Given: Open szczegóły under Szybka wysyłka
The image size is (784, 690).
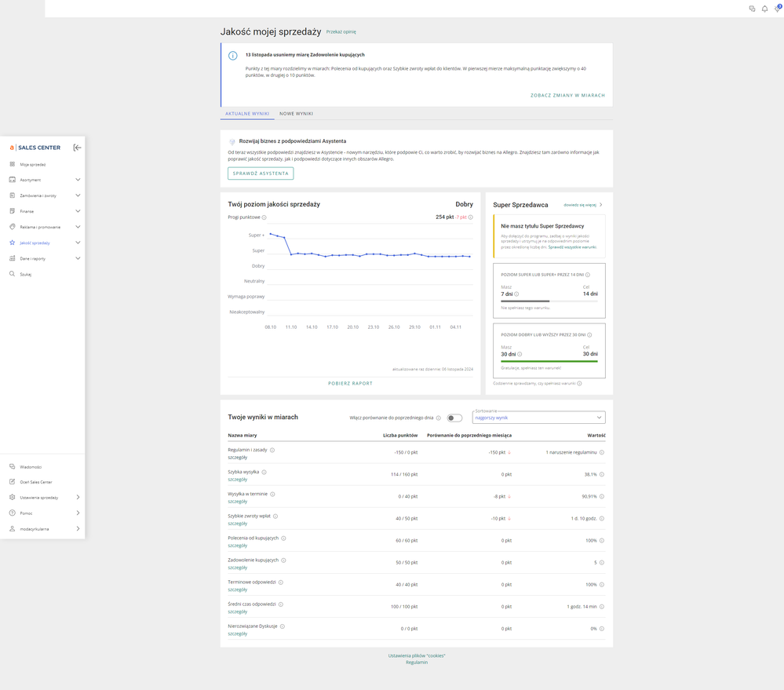Looking at the screenshot, I should click(x=238, y=480).
